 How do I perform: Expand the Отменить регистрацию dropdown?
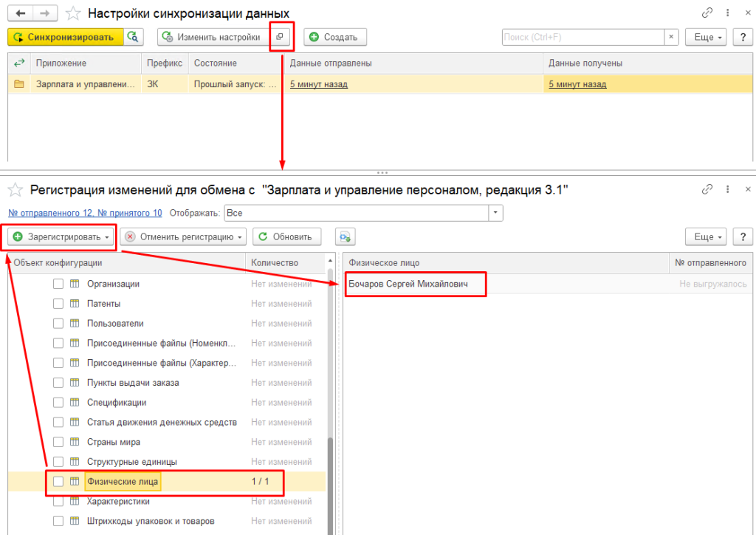coord(183,236)
